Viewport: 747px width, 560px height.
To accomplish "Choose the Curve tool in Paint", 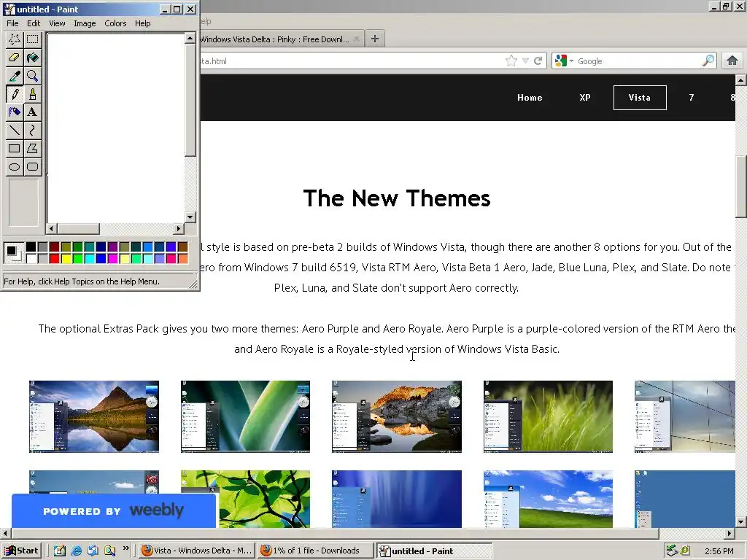I will [32, 130].
